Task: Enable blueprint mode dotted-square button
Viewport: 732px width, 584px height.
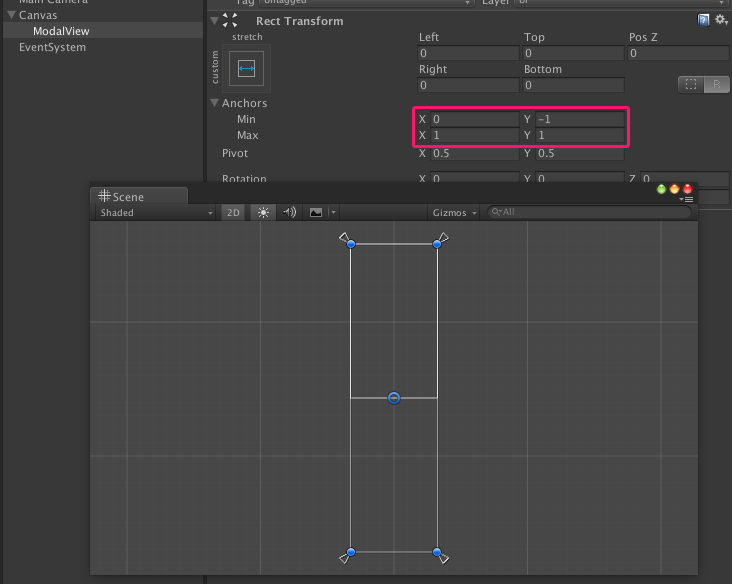Action: [x=691, y=84]
